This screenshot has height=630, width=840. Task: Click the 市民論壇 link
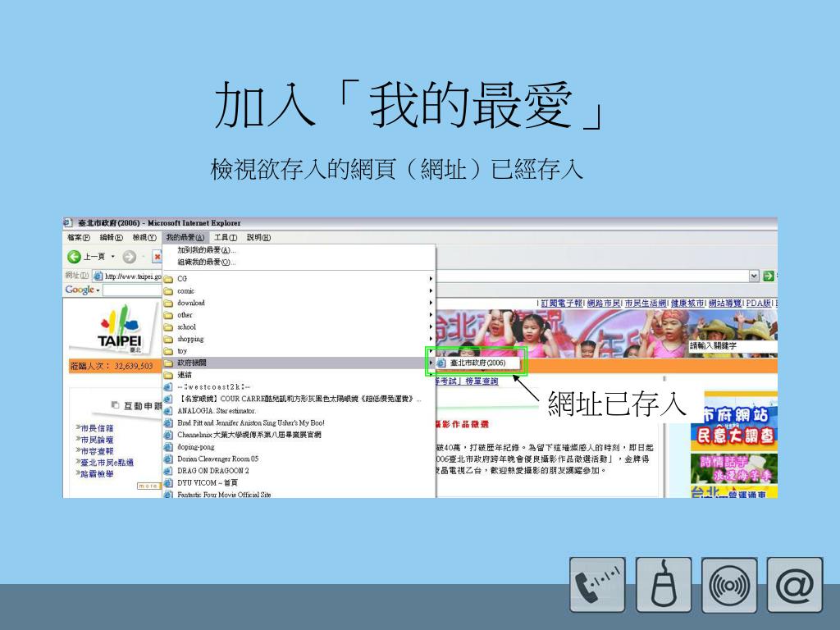97,440
